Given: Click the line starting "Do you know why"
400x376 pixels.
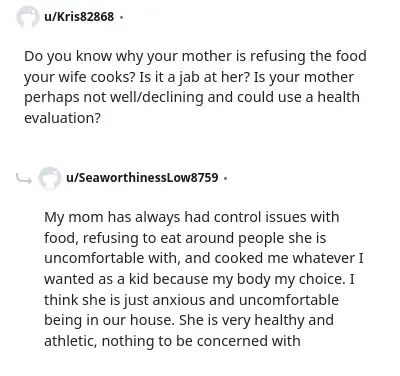Looking at the screenshot, I should 195,56.
